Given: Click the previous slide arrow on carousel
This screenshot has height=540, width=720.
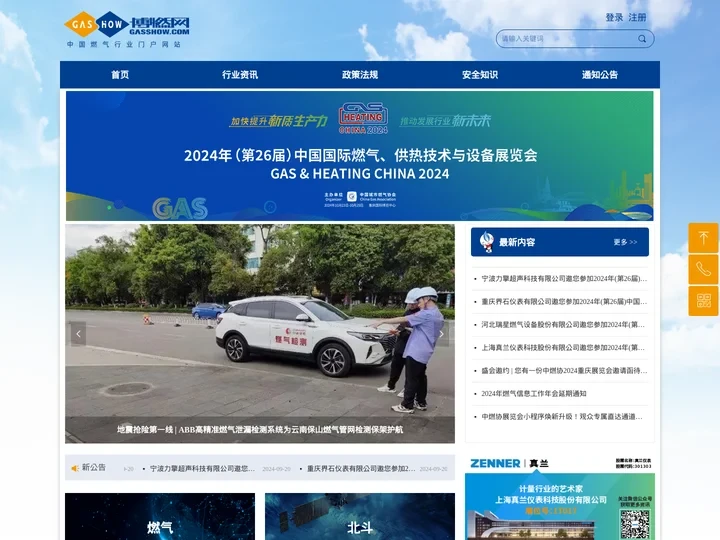Looking at the screenshot, I should coord(79,334).
